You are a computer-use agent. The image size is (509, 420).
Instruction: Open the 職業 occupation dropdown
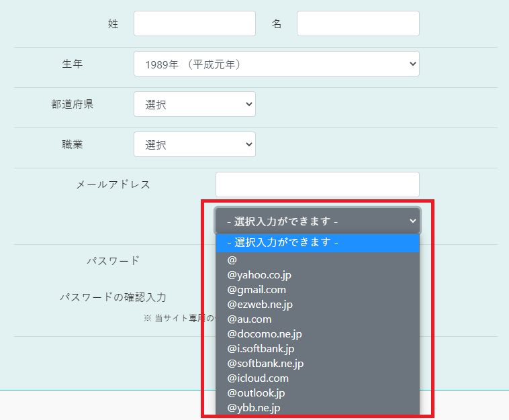click(195, 144)
